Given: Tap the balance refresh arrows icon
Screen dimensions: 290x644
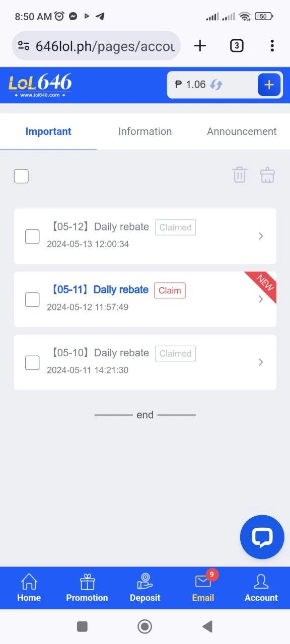Looking at the screenshot, I should (x=216, y=85).
